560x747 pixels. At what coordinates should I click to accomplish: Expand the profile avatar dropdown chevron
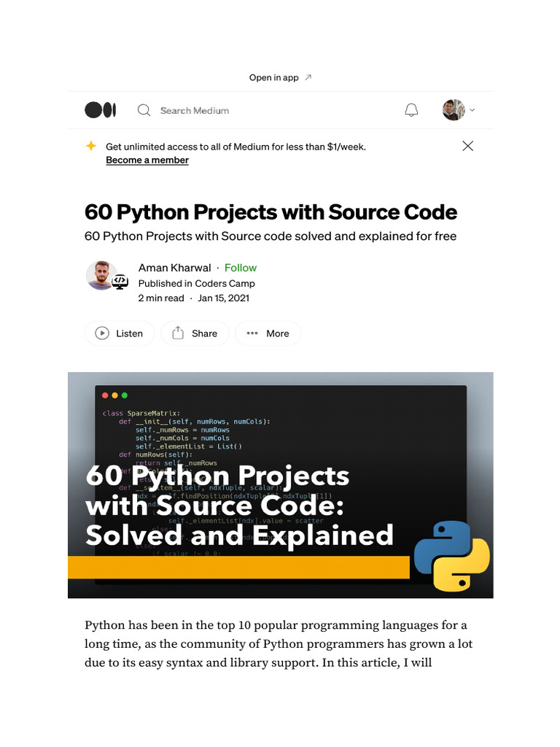pyautogui.click(x=472, y=110)
